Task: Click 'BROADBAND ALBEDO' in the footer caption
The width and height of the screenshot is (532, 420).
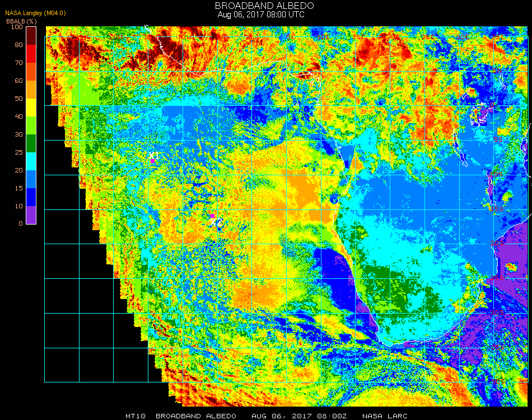Action: [196, 416]
